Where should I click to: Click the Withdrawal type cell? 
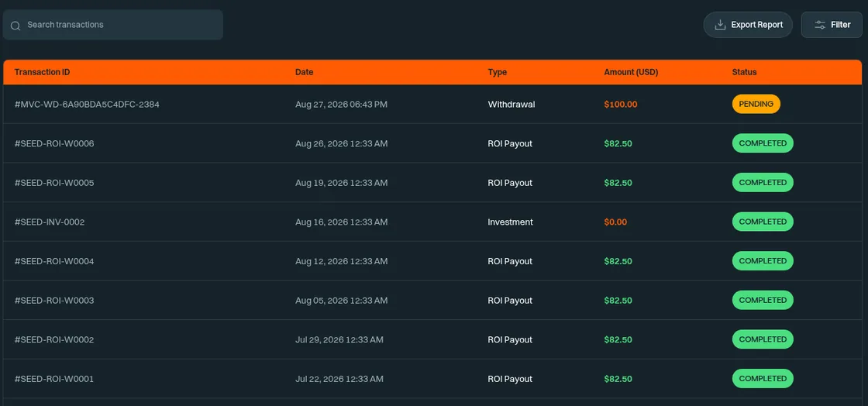tap(511, 104)
